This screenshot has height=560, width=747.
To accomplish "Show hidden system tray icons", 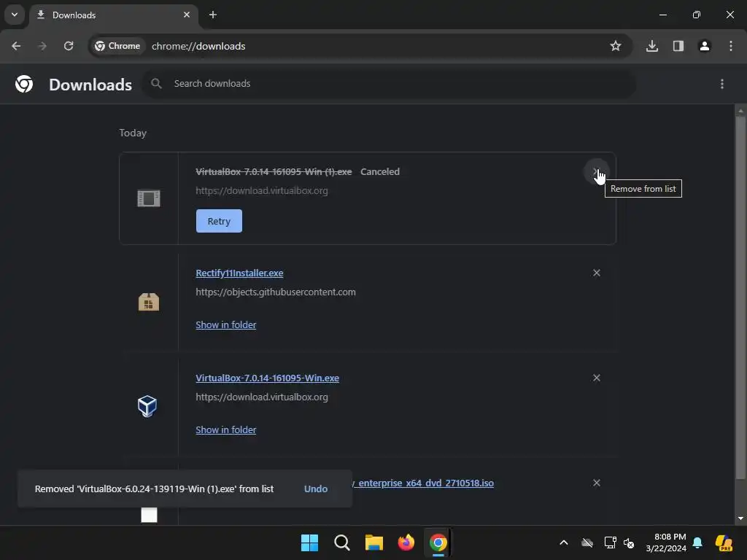I will pos(564,542).
